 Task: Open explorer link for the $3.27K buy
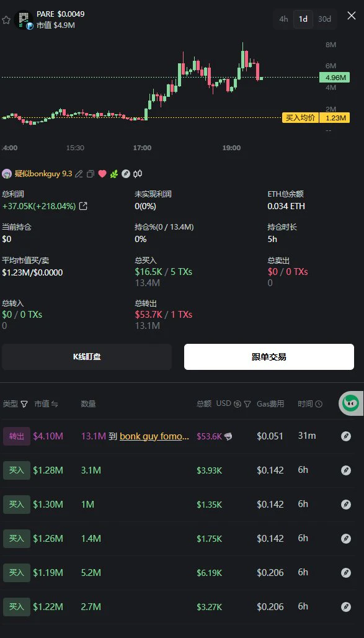pyautogui.click(x=345, y=607)
